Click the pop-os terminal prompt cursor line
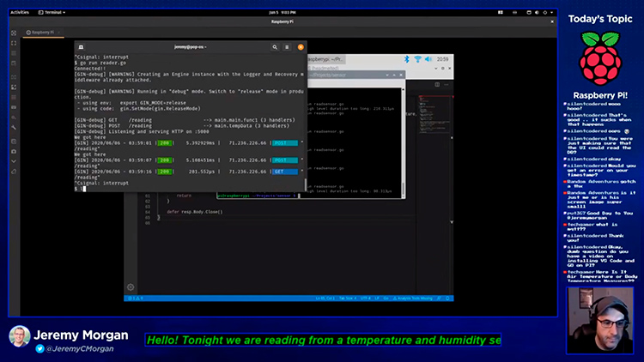The image size is (644, 362). (x=189, y=189)
